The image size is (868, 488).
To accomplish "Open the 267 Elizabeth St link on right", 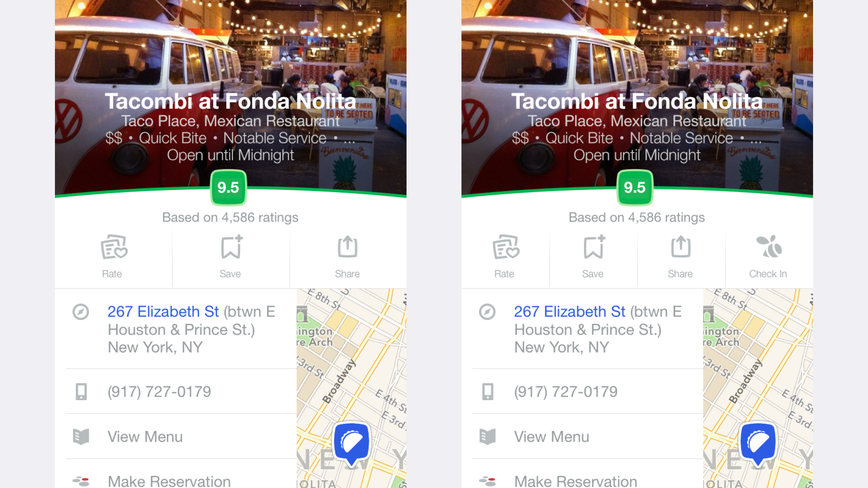I will click(x=570, y=312).
